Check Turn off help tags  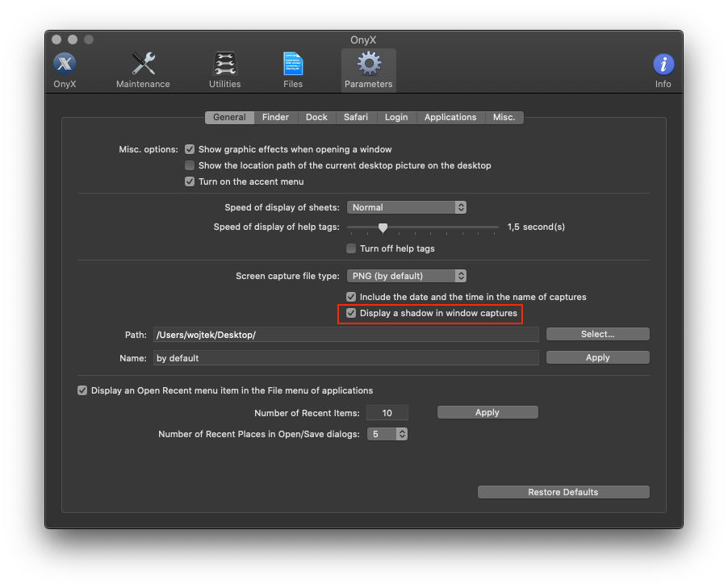(351, 248)
